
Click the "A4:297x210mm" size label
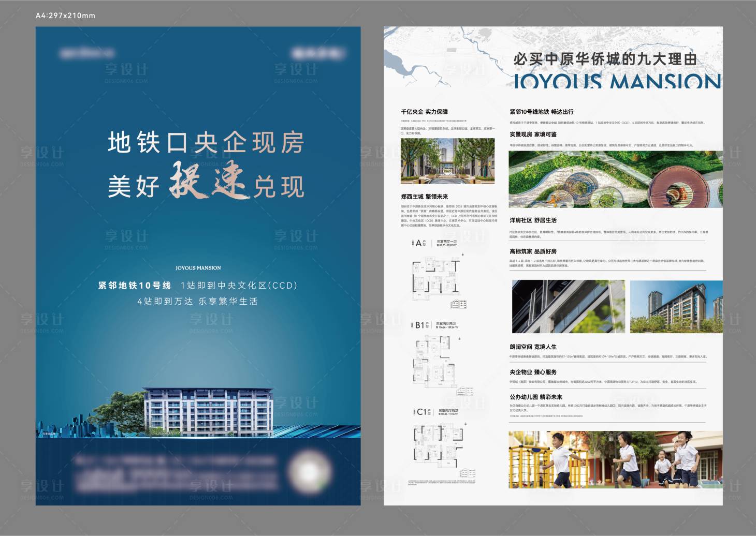coord(65,16)
